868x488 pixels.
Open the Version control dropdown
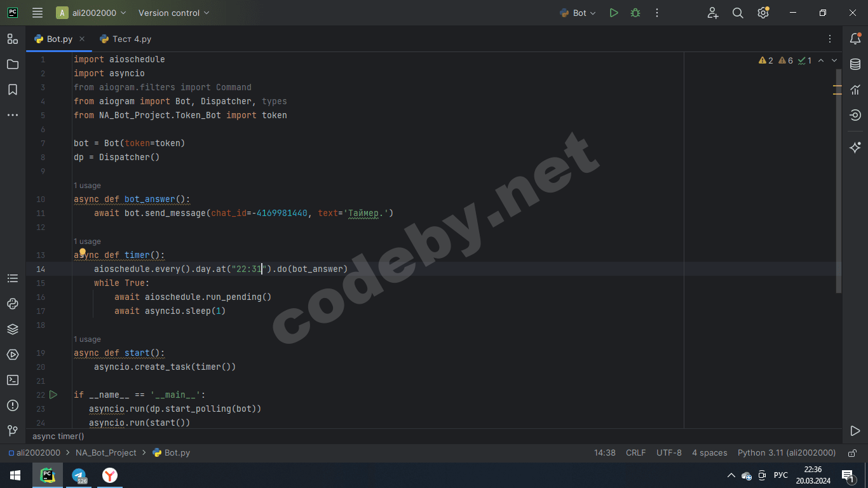click(173, 13)
